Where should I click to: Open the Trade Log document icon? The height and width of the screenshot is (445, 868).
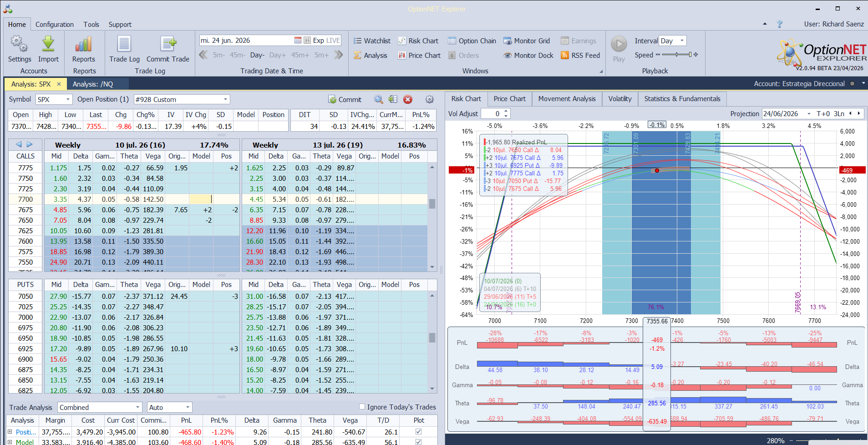pos(124,44)
